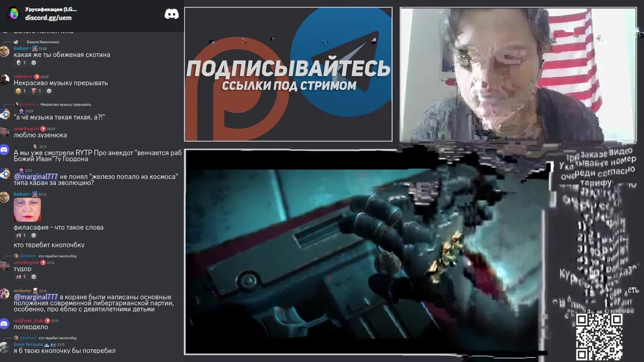Screen dimensions: 644x362
Task: Click the "ССЫЛКИ ПОД СТРИМОМ" banner text
Action: tap(289, 85)
